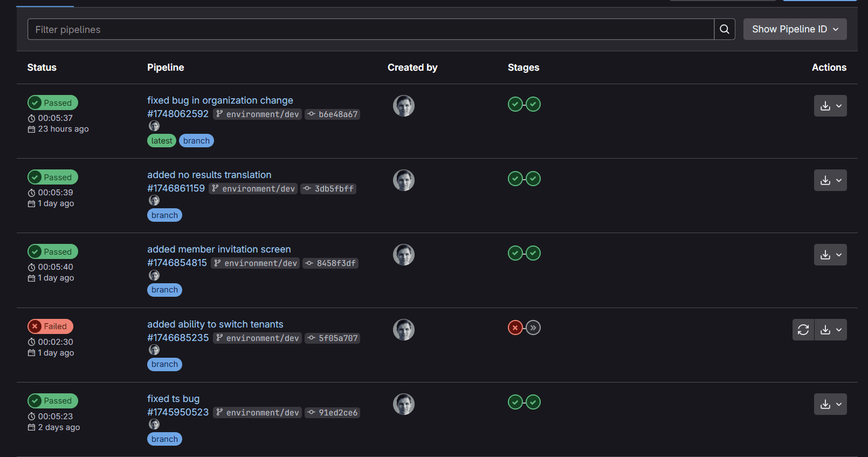Retry the failed added ability to switch tenants pipeline
The height and width of the screenshot is (457, 868).
point(803,329)
